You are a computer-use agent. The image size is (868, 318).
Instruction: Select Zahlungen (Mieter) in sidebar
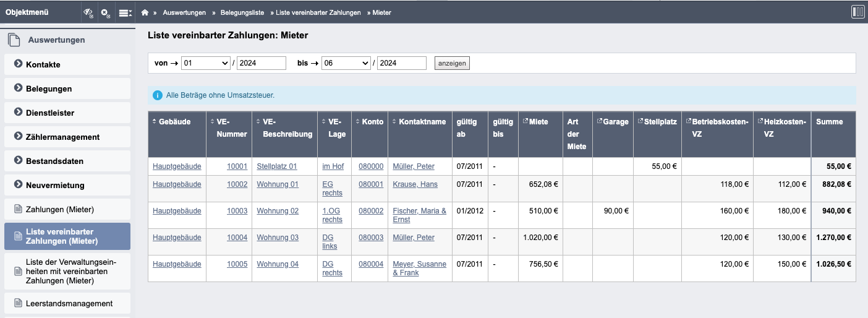click(x=59, y=209)
